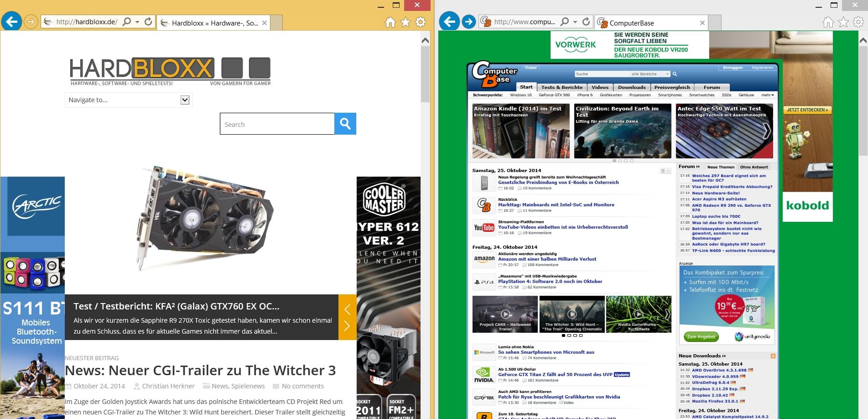Click the blue search magnifier button on Hardbloxx
The height and width of the screenshot is (419, 868).
pyautogui.click(x=345, y=124)
